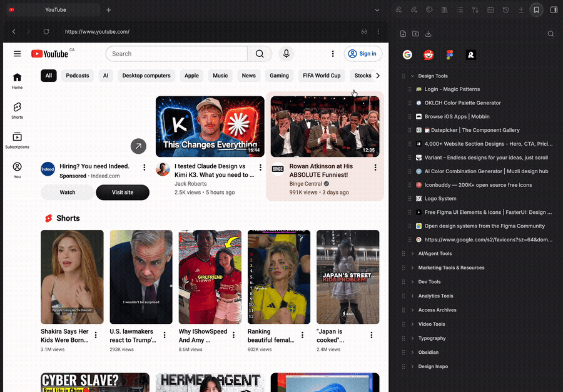Expand the Typography group

click(413, 338)
